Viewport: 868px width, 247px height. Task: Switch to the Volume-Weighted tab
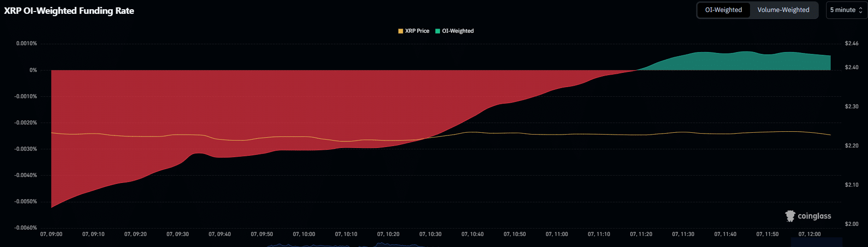(x=783, y=10)
